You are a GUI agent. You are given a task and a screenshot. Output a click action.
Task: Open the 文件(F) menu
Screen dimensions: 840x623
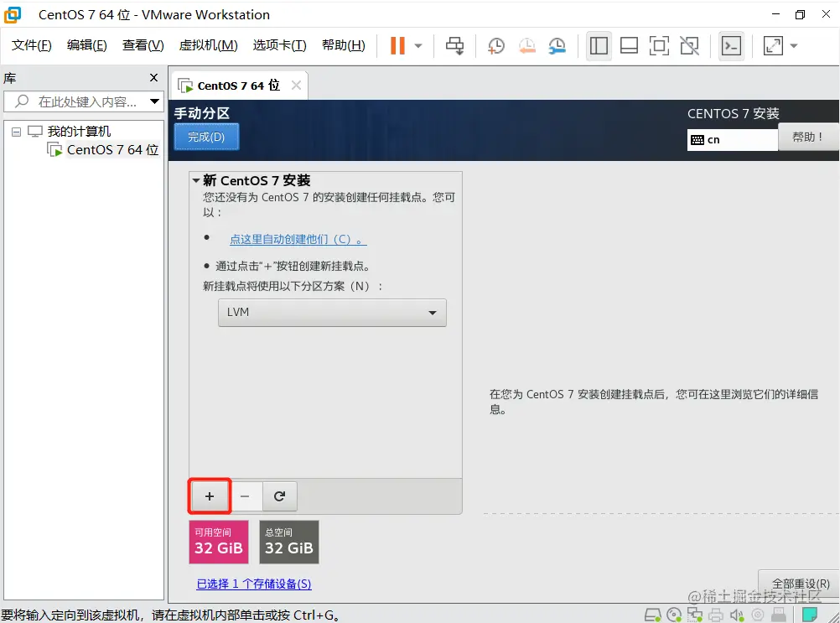click(32, 45)
